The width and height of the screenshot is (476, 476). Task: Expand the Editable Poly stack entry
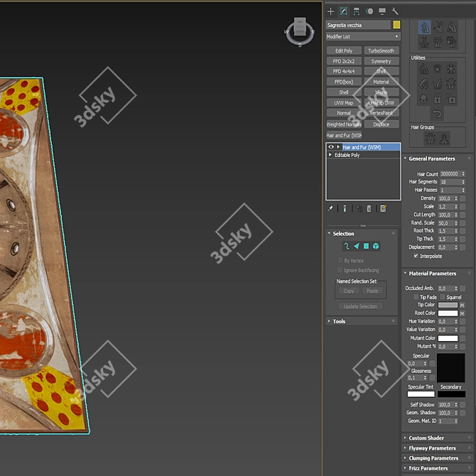[x=330, y=155]
